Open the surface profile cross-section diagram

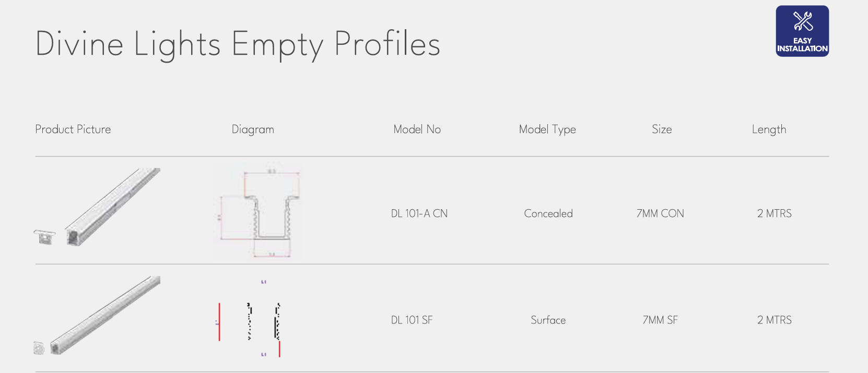pos(249,319)
